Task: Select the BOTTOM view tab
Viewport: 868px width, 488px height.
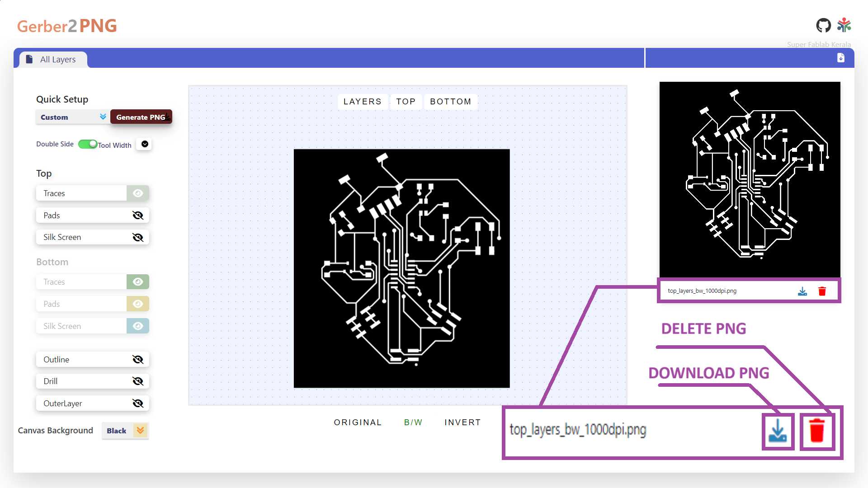Action: click(x=450, y=102)
